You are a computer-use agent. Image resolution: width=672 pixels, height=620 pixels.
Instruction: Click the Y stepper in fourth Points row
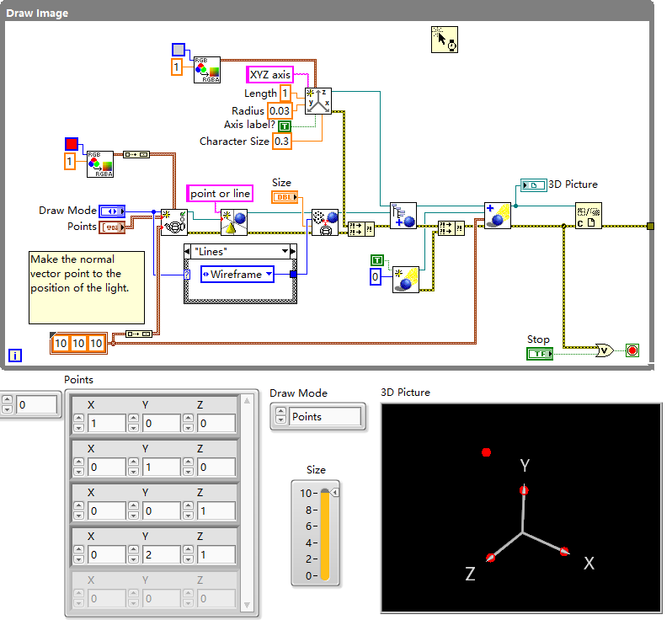(x=133, y=554)
